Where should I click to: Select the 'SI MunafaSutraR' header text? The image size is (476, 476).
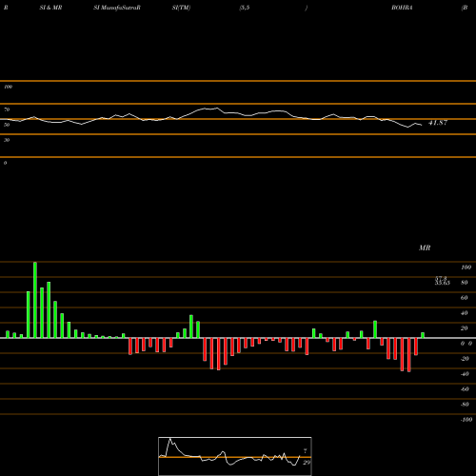[x=117, y=8]
